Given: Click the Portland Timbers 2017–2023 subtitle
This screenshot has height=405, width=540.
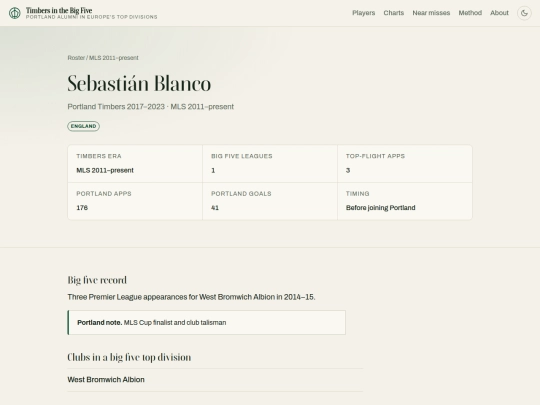Looking at the screenshot, I should (150, 107).
